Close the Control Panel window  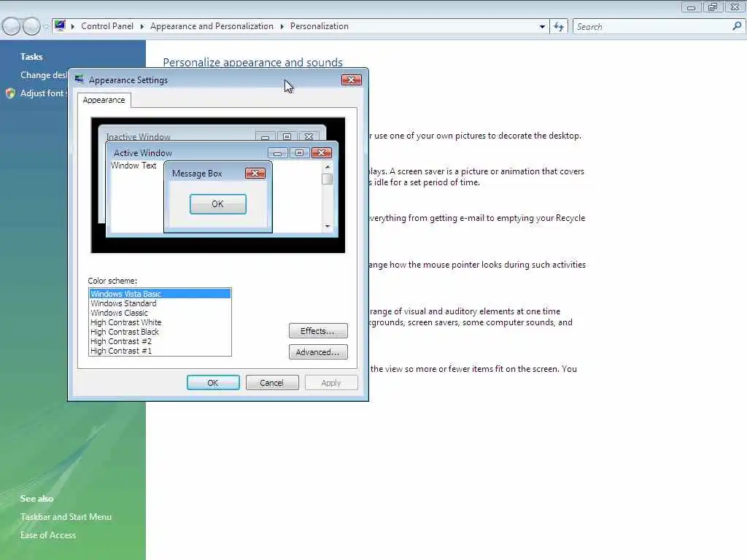coord(735,7)
